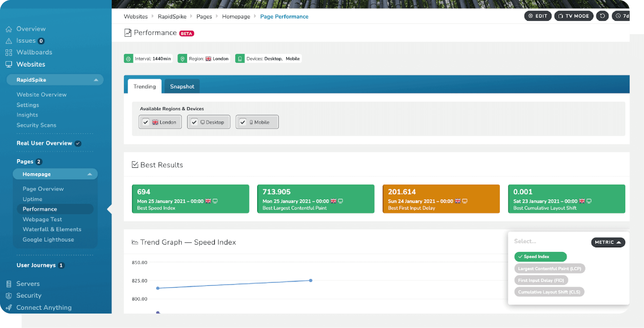Click the Real User Overview check badge
The width and height of the screenshot is (644, 328).
coord(78,143)
